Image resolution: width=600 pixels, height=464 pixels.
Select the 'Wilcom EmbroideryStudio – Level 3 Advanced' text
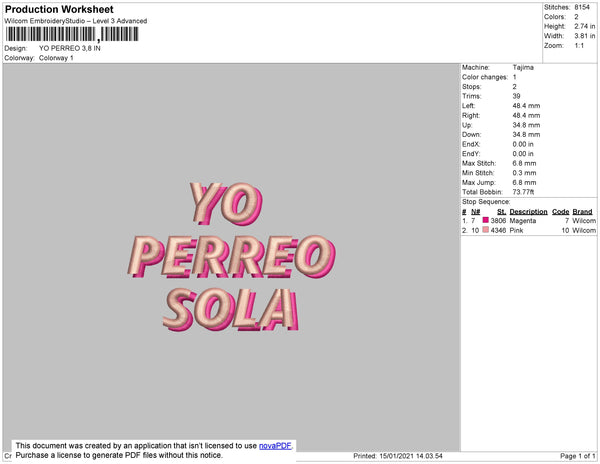point(76,21)
